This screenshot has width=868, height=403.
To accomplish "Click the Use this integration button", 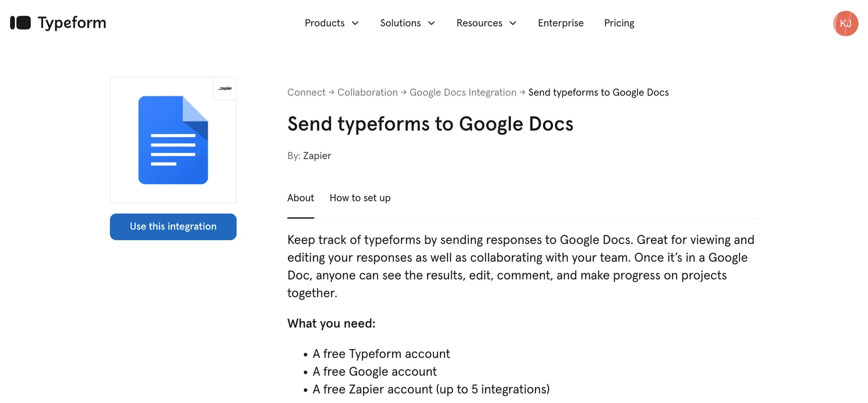I will [x=173, y=227].
